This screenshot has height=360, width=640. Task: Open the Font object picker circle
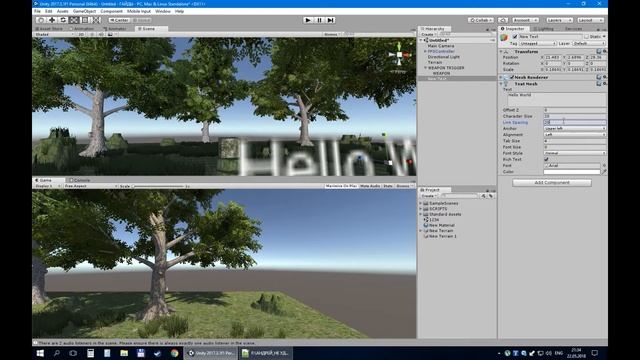(x=604, y=165)
